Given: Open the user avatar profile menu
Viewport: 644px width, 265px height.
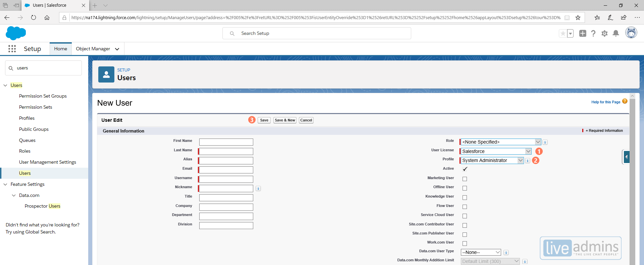Looking at the screenshot, I should pyautogui.click(x=631, y=33).
